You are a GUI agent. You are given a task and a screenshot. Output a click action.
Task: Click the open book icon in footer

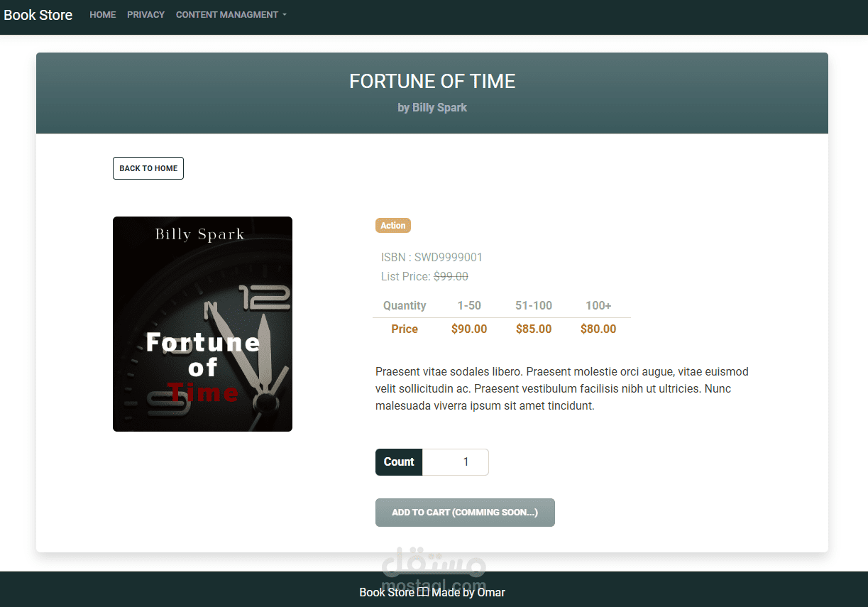click(x=422, y=592)
